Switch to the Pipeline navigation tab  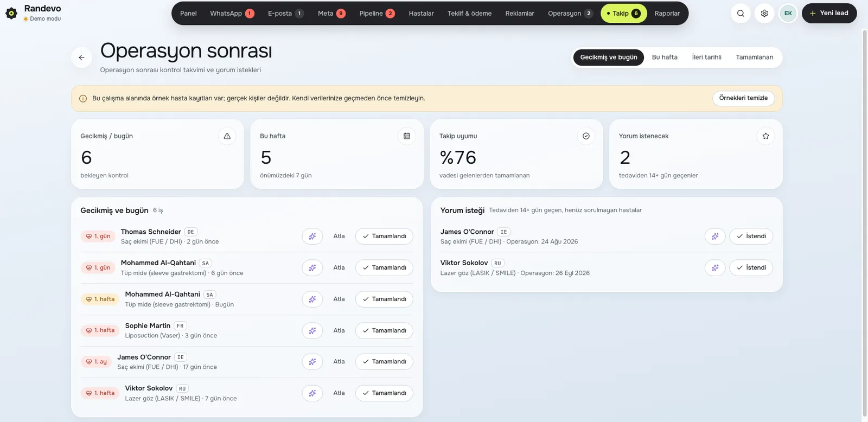[376, 14]
